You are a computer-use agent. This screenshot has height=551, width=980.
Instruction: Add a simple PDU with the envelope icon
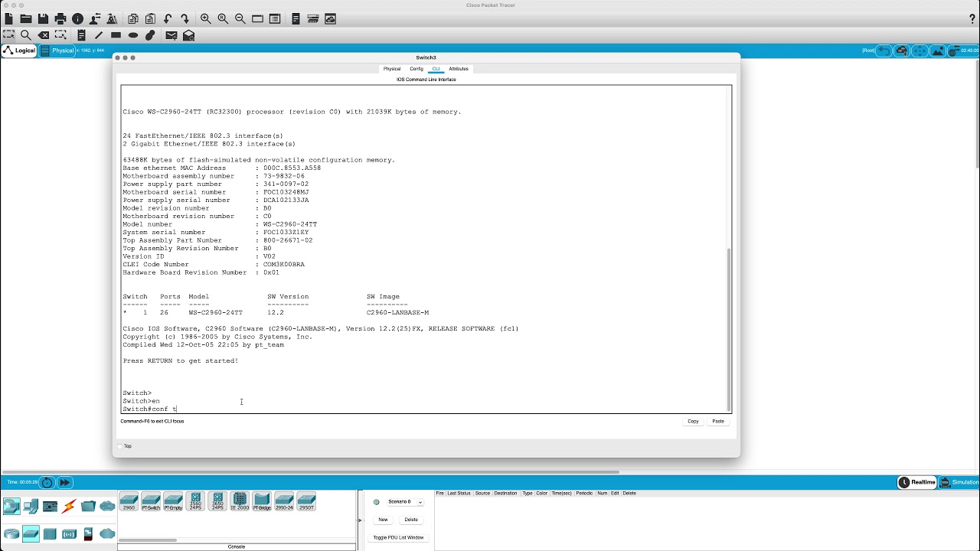pos(171,35)
